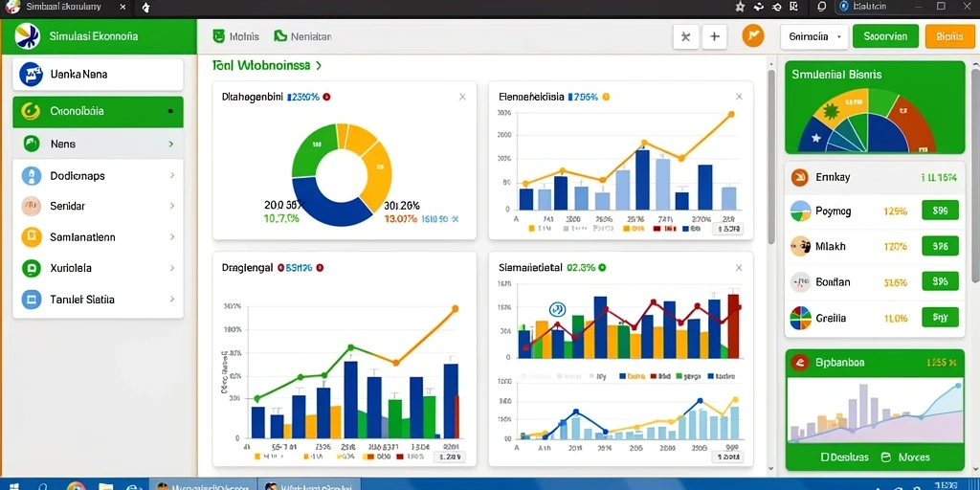This screenshot has height=490, width=980.
Task: Open the Gnimalia dropdown
Action: 815,37
